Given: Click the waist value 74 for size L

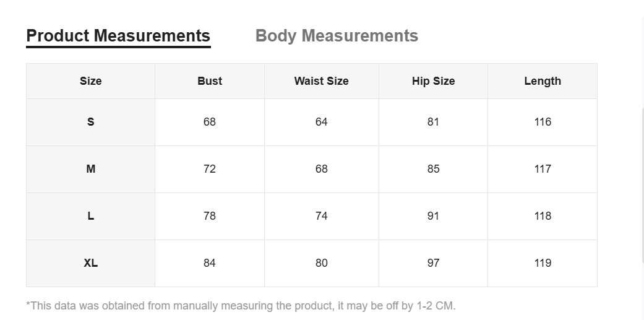Looking at the screenshot, I should [x=321, y=216].
